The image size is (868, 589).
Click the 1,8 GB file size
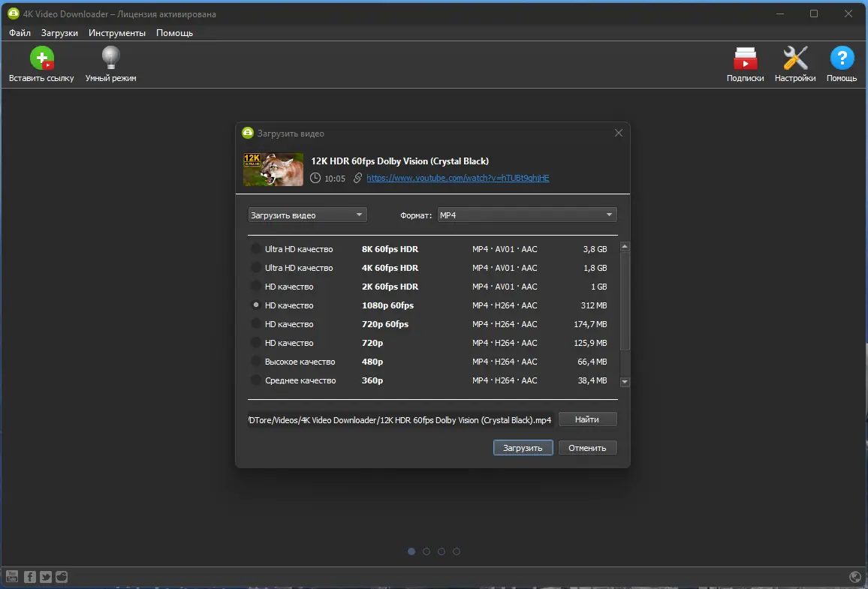(x=595, y=268)
